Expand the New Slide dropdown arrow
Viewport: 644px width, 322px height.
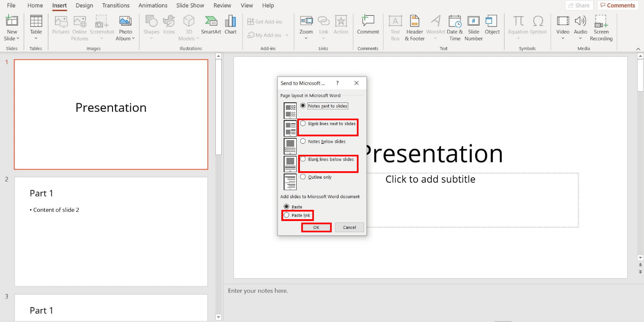[x=18, y=39]
